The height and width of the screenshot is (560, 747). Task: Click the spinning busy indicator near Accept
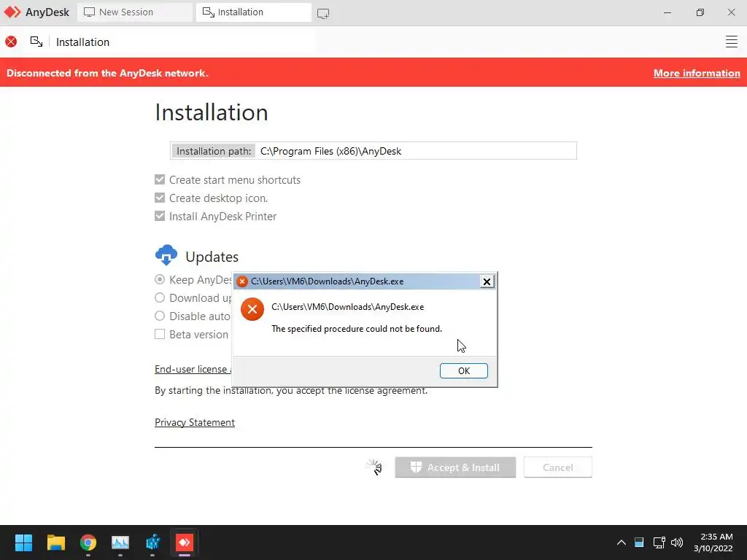374,467
